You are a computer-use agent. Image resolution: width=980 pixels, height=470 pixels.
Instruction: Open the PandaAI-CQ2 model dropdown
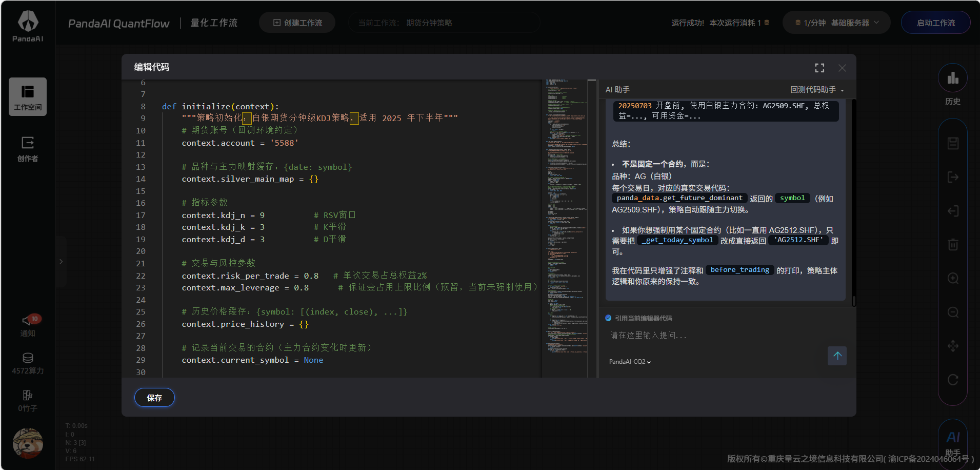click(630, 362)
